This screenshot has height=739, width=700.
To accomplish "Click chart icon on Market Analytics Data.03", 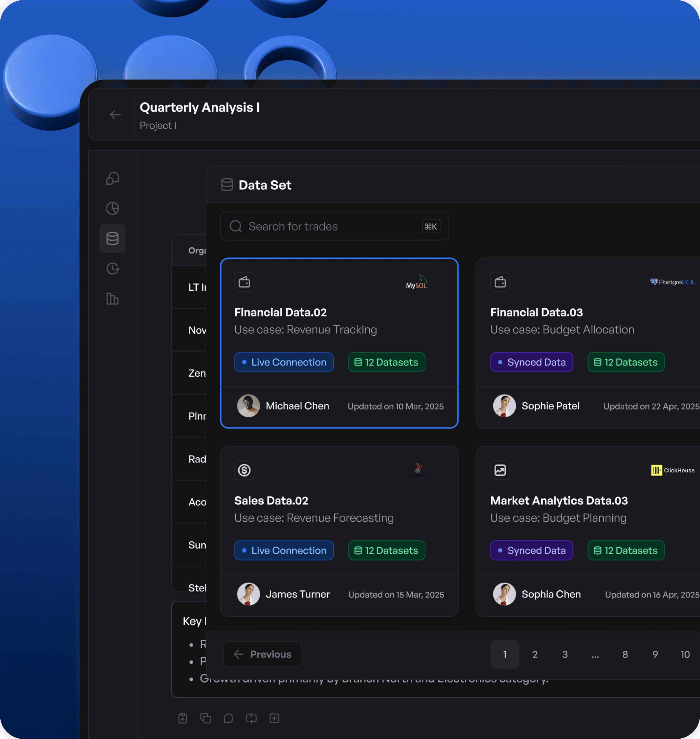I will click(500, 470).
